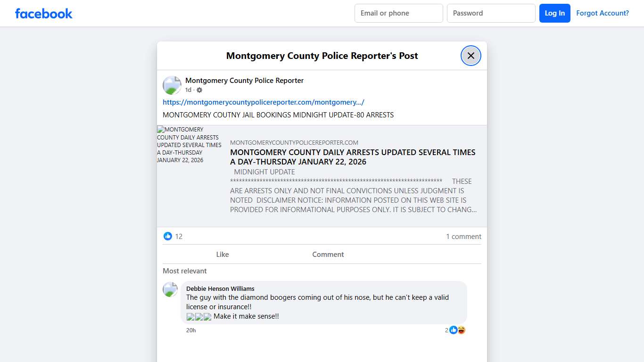
Task: Dismiss the post dialog with X
Action: click(x=471, y=56)
